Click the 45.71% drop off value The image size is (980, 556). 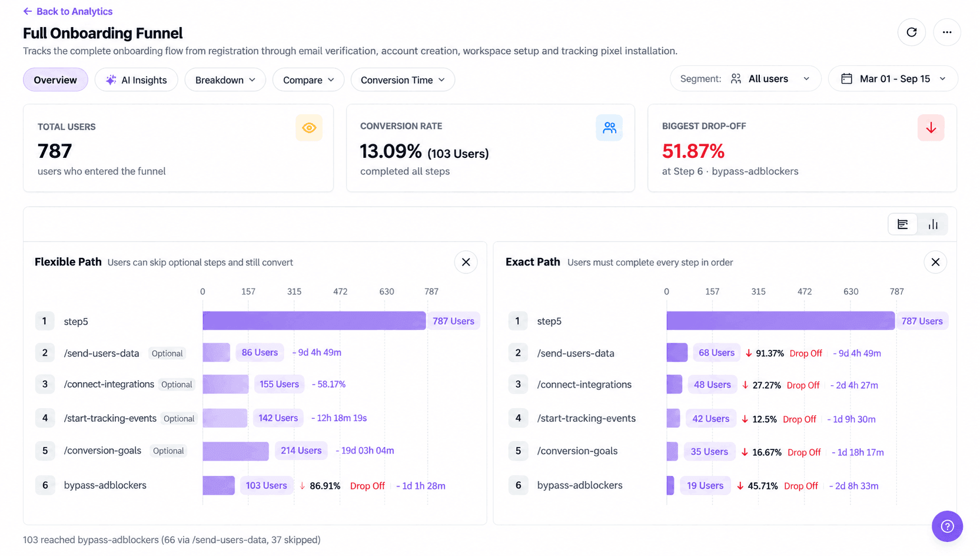[762, 486]
